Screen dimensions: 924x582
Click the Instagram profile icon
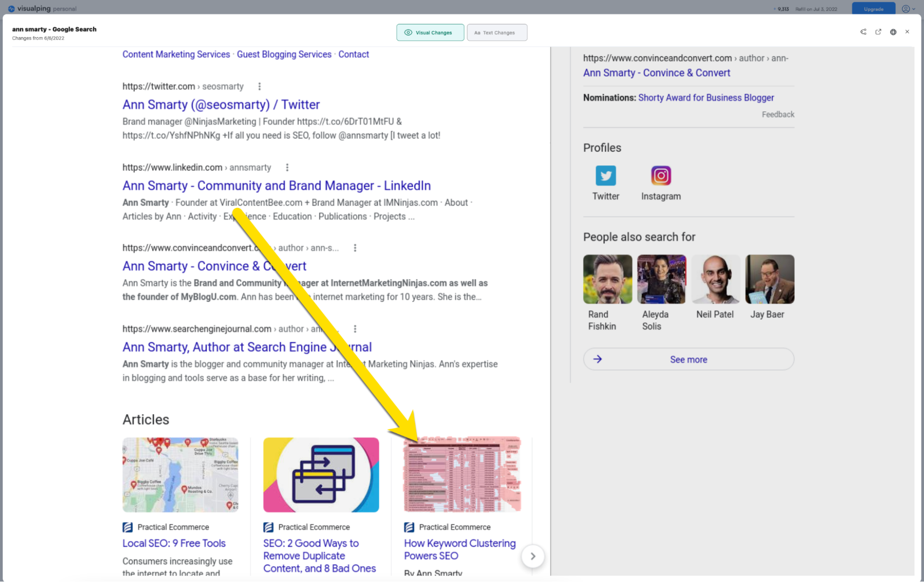click(x=661, y=176)
